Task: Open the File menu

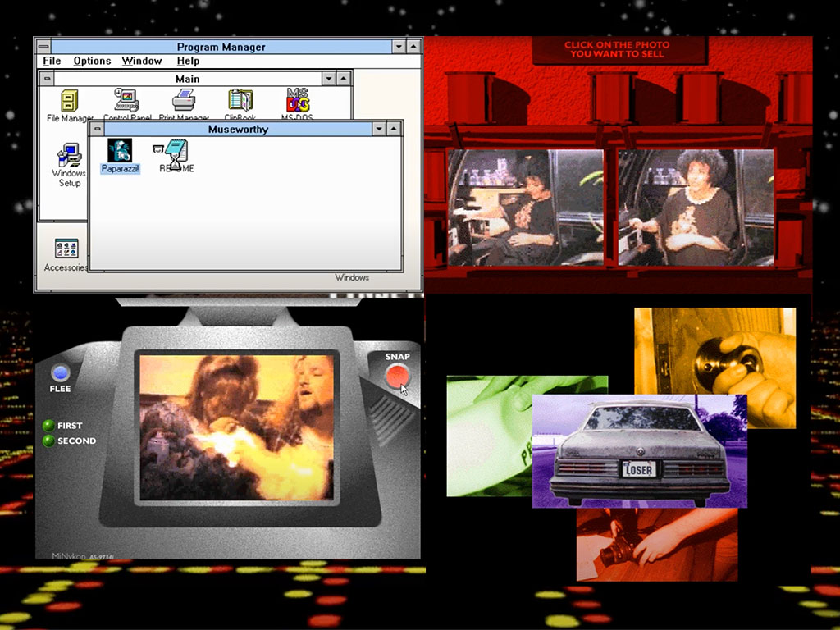Action: click(x=52, y=62)
